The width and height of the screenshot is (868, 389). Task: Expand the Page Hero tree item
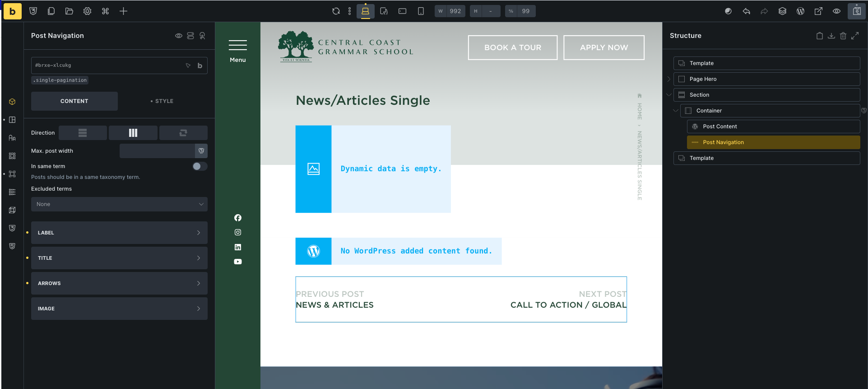coord(669,79)
